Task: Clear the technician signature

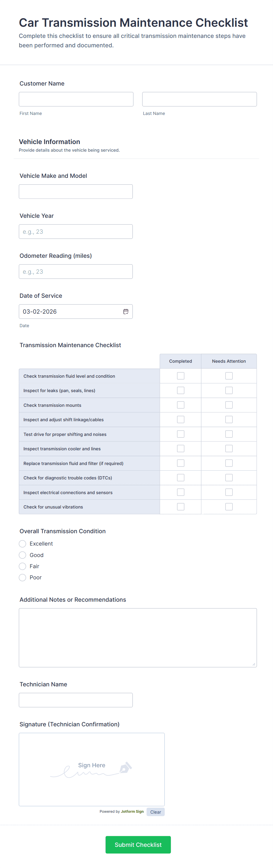Action: coord(155,812)
